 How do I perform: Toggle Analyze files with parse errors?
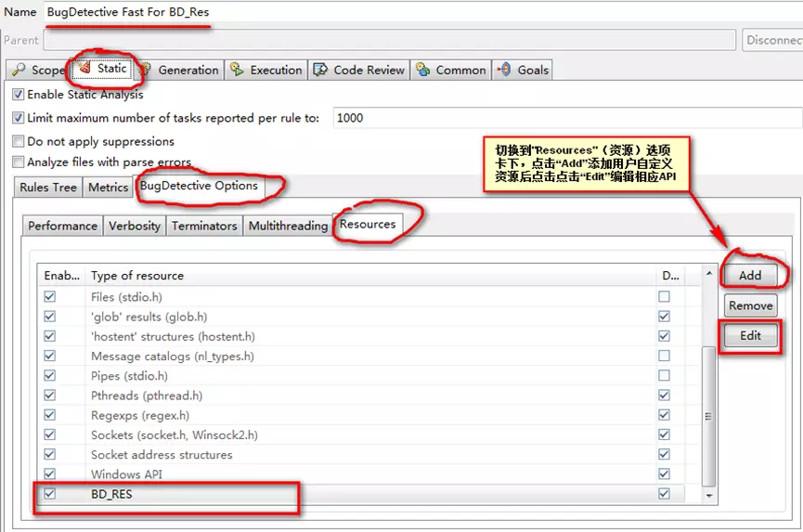click(x=19, y=162)
